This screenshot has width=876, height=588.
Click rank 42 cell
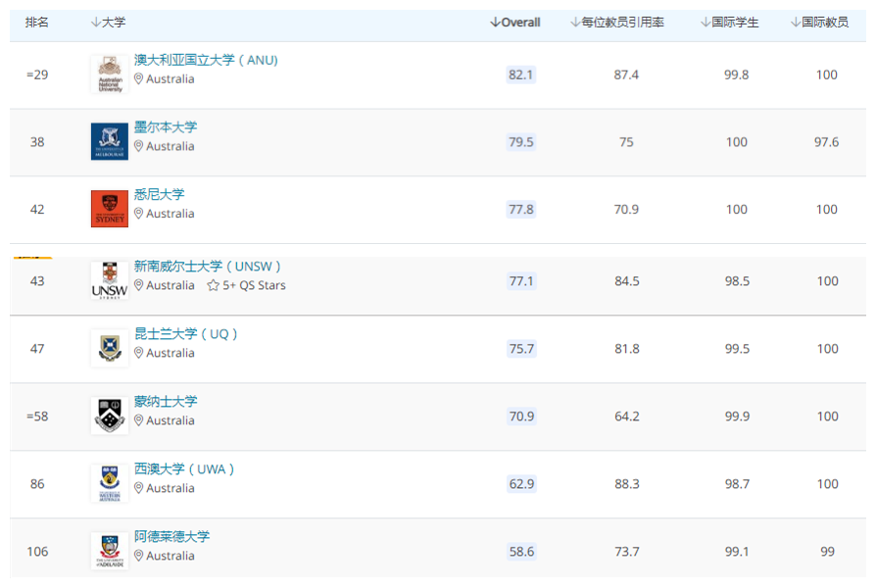tap(37, 209)
